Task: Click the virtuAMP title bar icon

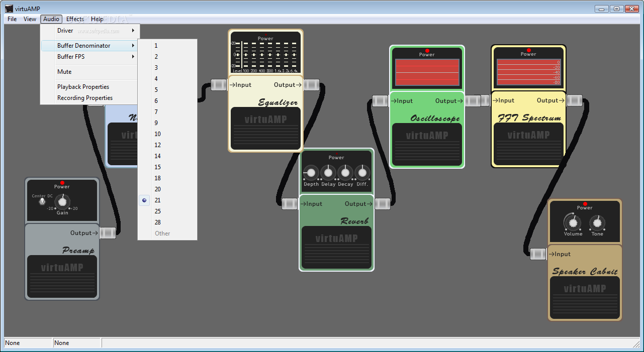Action: point(9,9)
